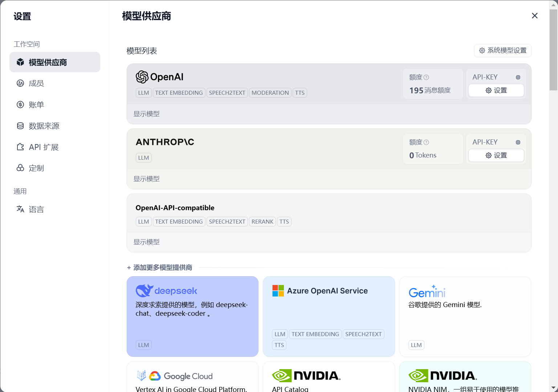The height and width of the screenshot is (392, 558).
Task: Click the Anthropic API-KEY status indicator
Action: point(518,142)
